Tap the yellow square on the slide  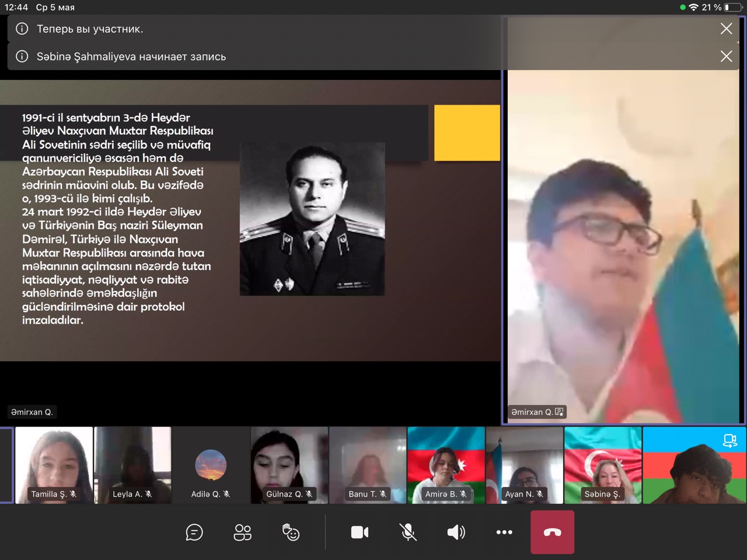(x=467, y=133)
